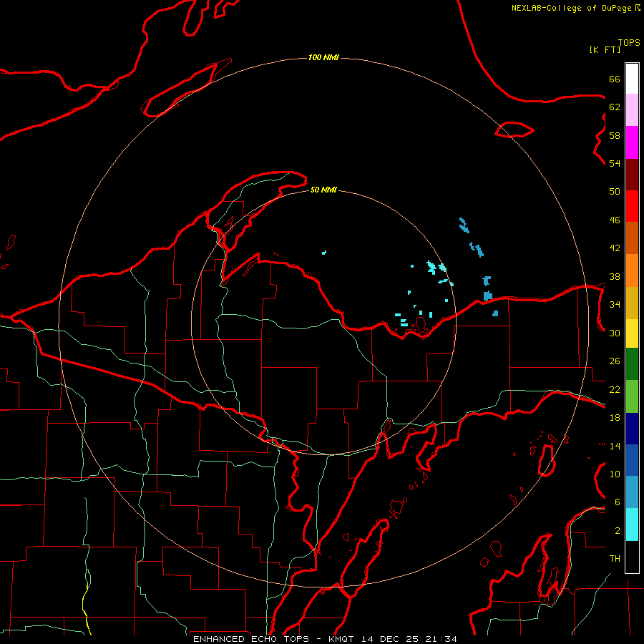The height and width of the screenshot is (644, 644).
Task: Select the 2 legend value
Action: (618, 530)
